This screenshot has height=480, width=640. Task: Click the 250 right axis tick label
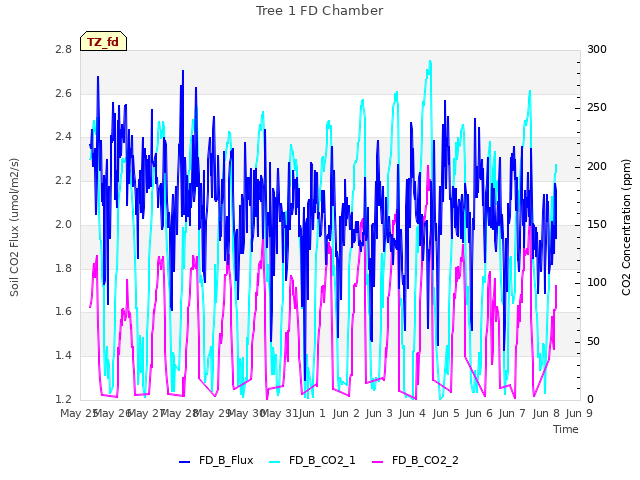[597, 107]
